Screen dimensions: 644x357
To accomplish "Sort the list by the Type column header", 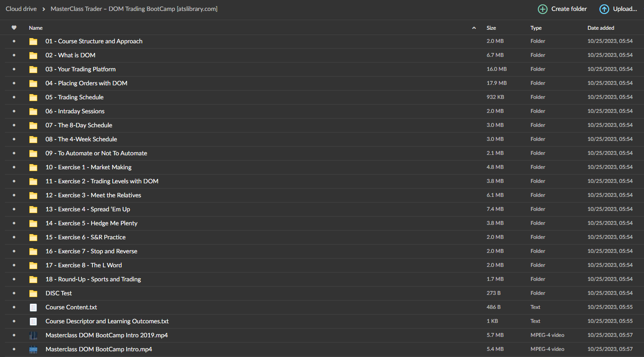I will (536, 28).
